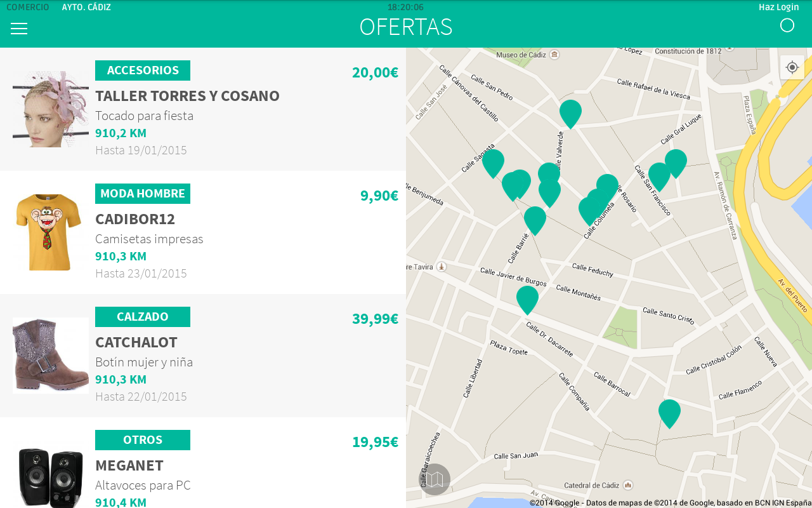Click the circle icon under Haz Login
812x508 pixels.
tap(787, 25)
